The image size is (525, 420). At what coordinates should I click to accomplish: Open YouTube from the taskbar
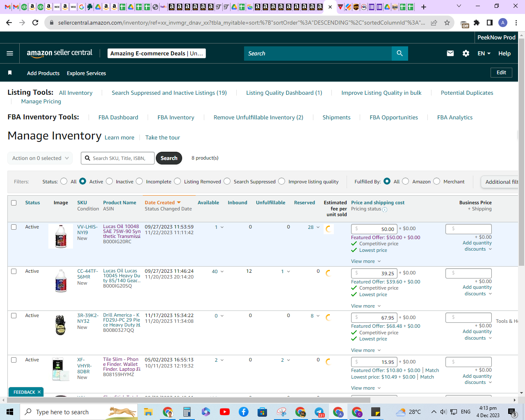point(224,412)
